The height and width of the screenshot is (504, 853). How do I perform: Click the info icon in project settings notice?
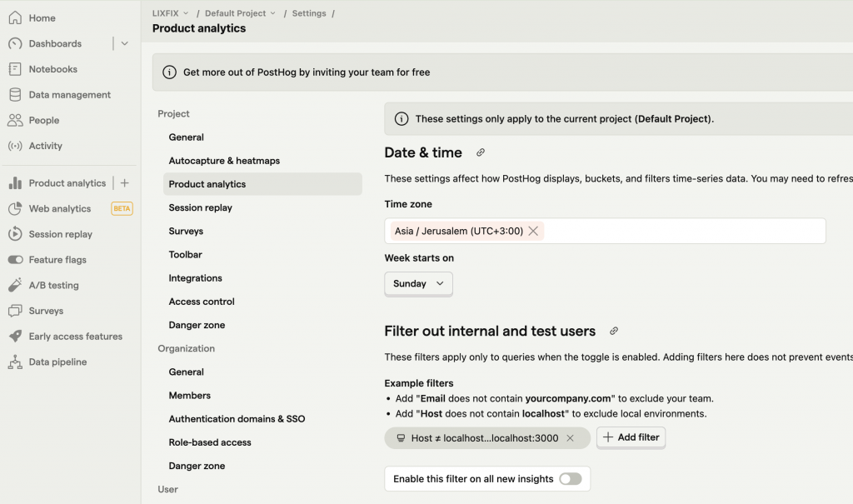pos(402,118)
